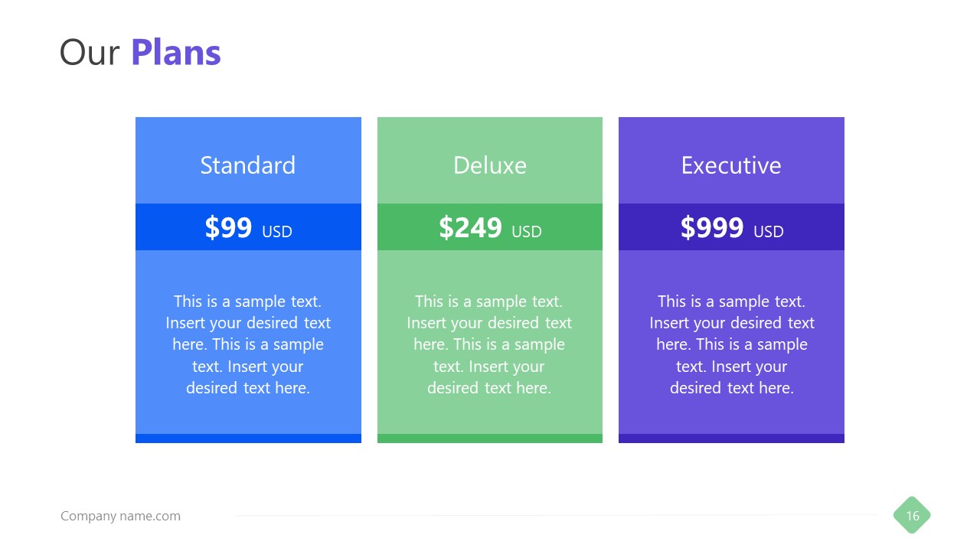Screen dimensions: 980x551
Task: Select the dark green bar under Deluxe card
Action: tap(489, 439)
